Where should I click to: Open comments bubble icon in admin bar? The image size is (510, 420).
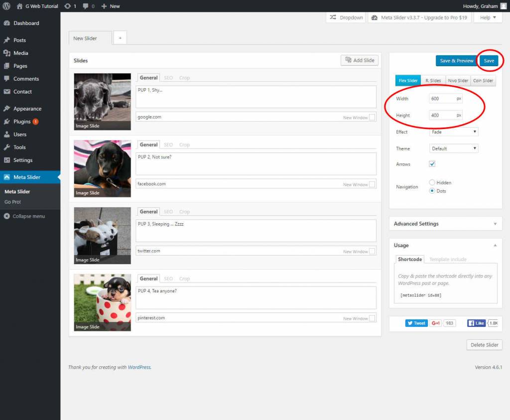(86, 6)
